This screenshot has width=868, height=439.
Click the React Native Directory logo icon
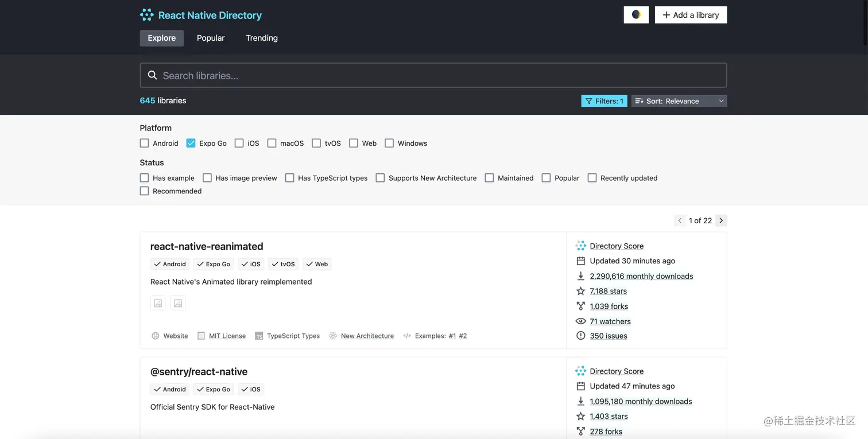(147, 15)
